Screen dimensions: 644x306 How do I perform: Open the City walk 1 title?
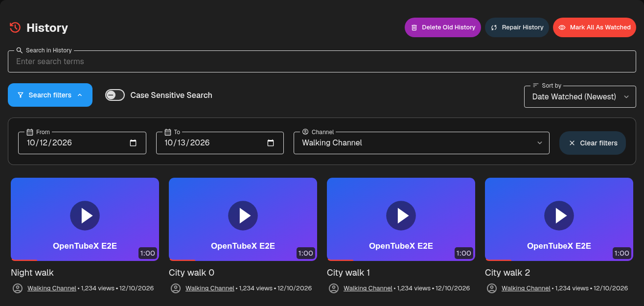pyautogui.click(x=348, y=273)
